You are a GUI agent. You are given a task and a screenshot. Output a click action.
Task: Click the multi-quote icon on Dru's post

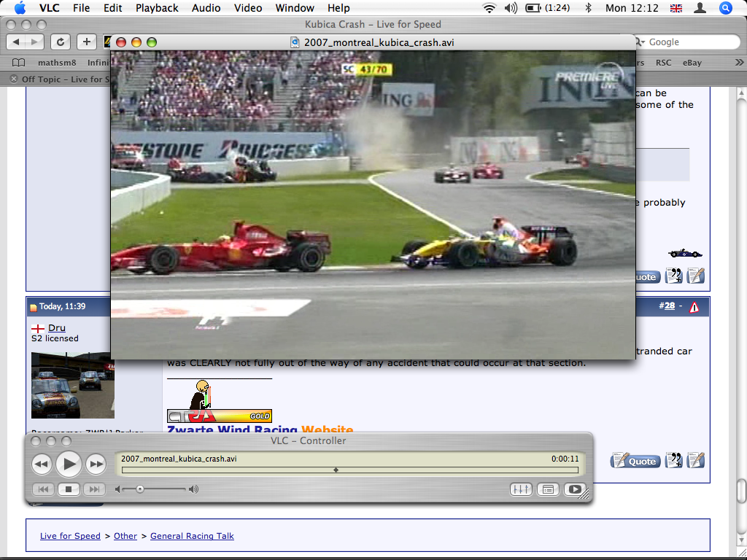[673, 461]
